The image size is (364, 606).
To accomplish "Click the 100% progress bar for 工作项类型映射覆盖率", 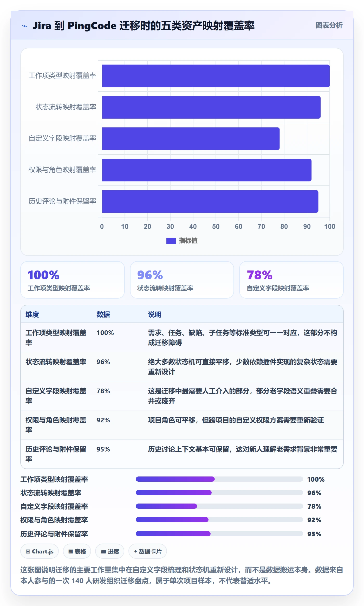I will pos(219,479).
